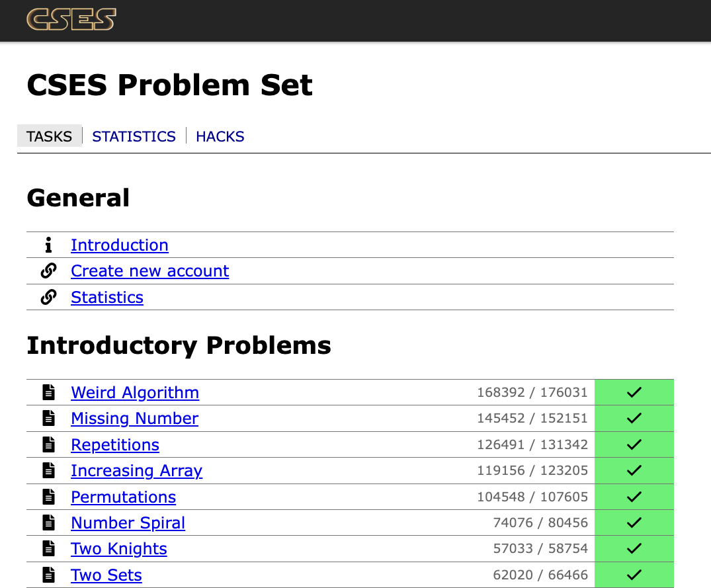Click the green checkmark for Repetitions
The width and height of the screenshot is (711, 588).
point(634,444)
